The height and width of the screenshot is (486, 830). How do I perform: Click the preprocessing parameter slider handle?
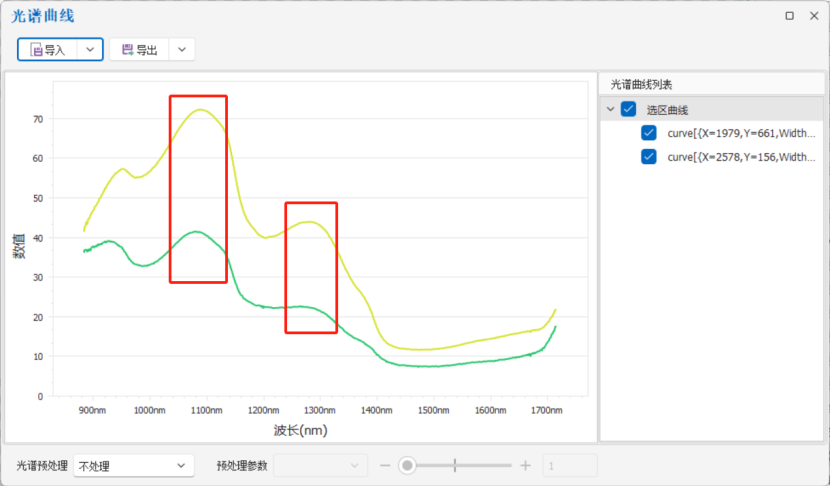tap(407, 465)
